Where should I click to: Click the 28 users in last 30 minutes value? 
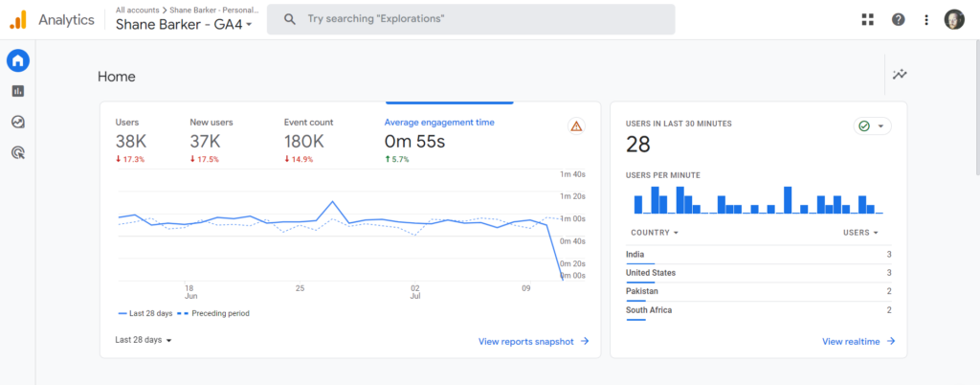(x=638, y=145)
